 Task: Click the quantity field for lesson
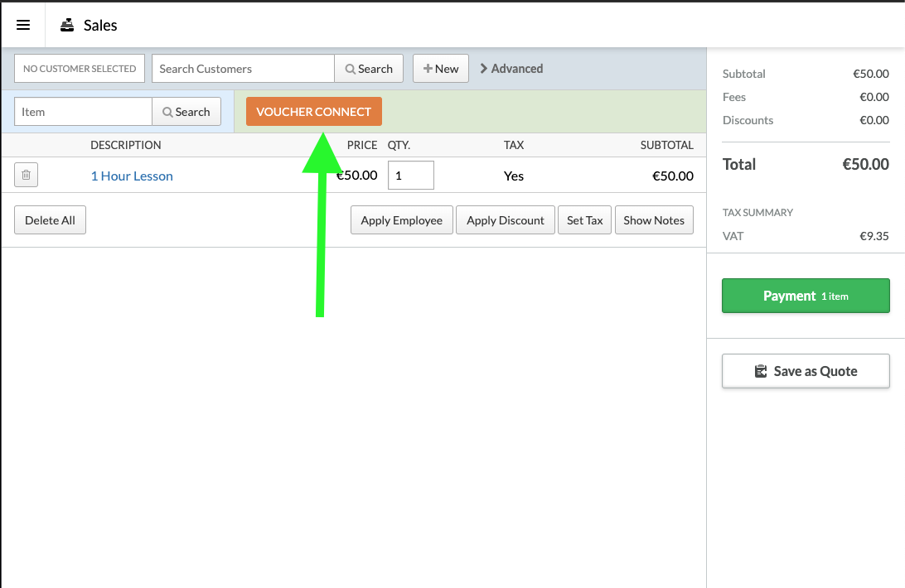pyautogui.click(x=410, y=176)
